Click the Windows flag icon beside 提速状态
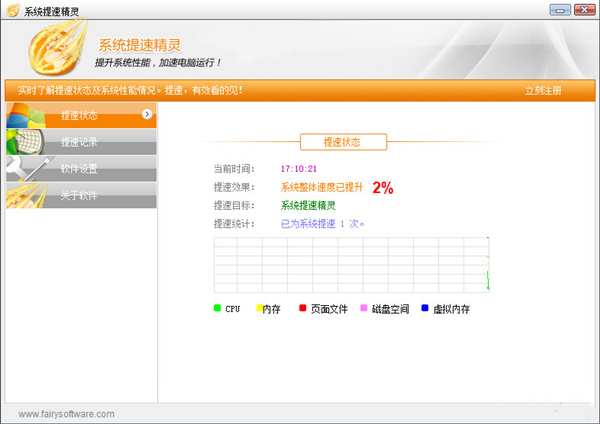This screenshot has width=600, height=424. (24, 115)
